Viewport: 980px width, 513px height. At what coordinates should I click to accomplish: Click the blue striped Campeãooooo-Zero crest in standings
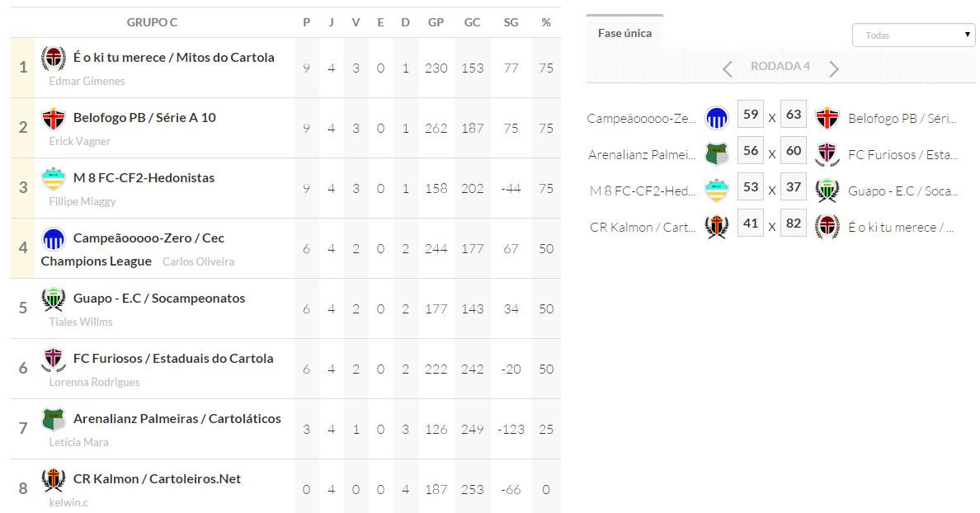tap(54, 239)
